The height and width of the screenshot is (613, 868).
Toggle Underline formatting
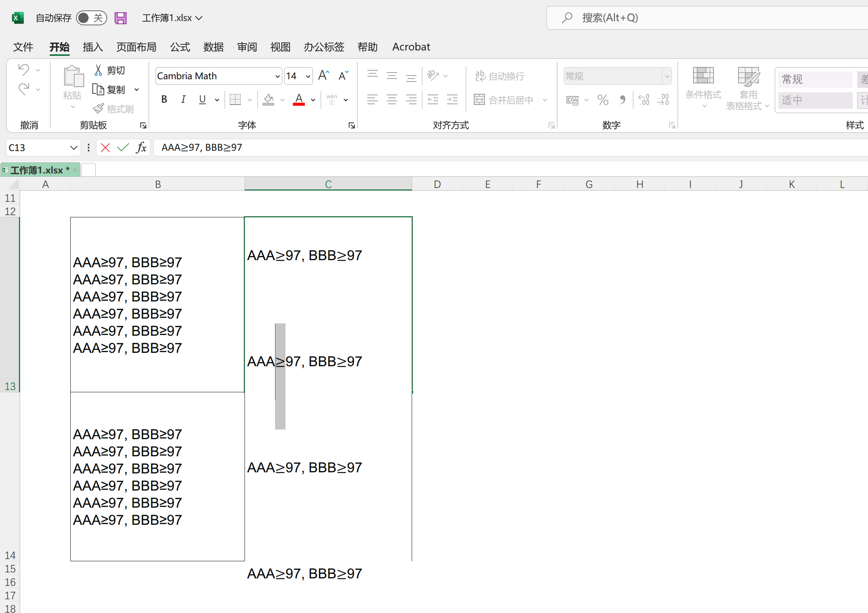point(202,99)
